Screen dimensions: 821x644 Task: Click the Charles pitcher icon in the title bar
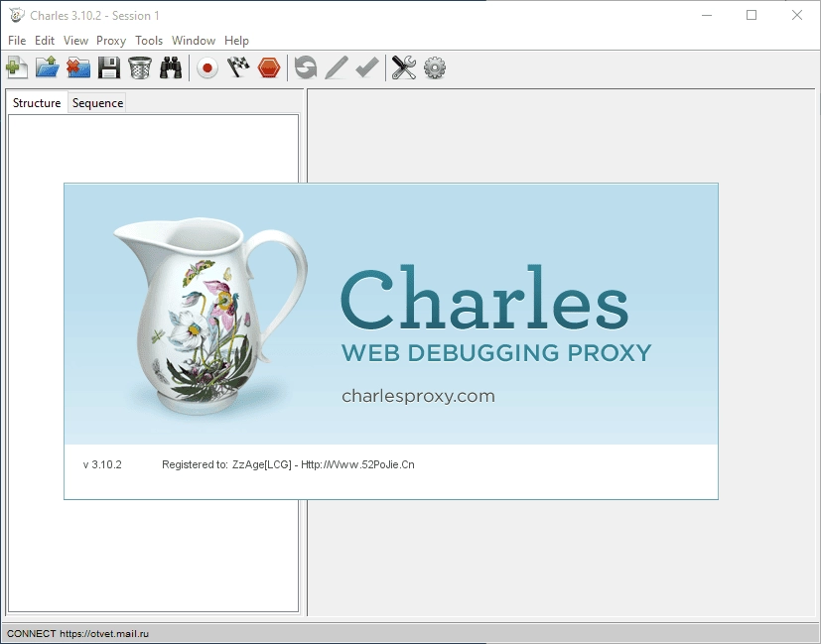tap(17, 15)
